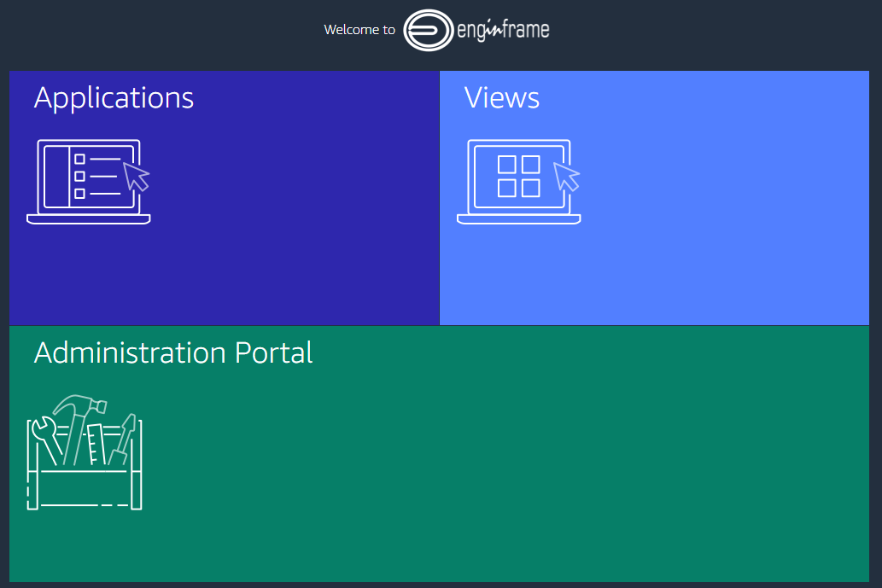882x588 pixels.
Task: Click the "Welcome to" header text
Action: 359,30
